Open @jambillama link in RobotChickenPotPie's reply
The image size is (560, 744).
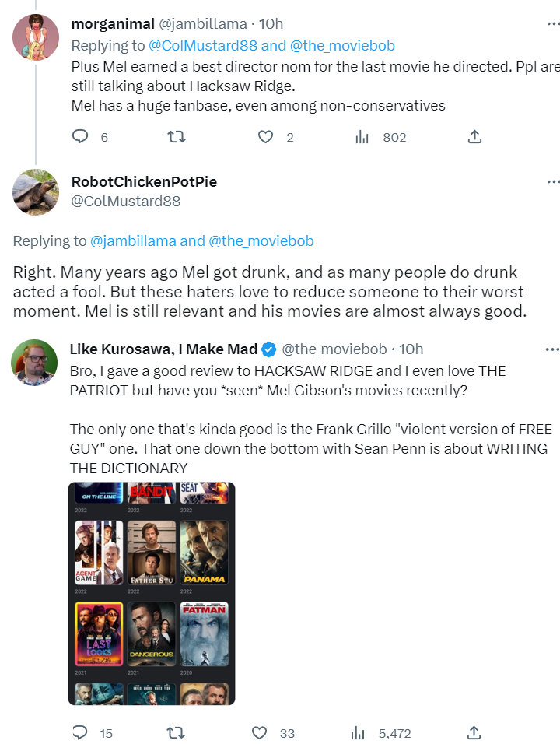coord(133,241)
